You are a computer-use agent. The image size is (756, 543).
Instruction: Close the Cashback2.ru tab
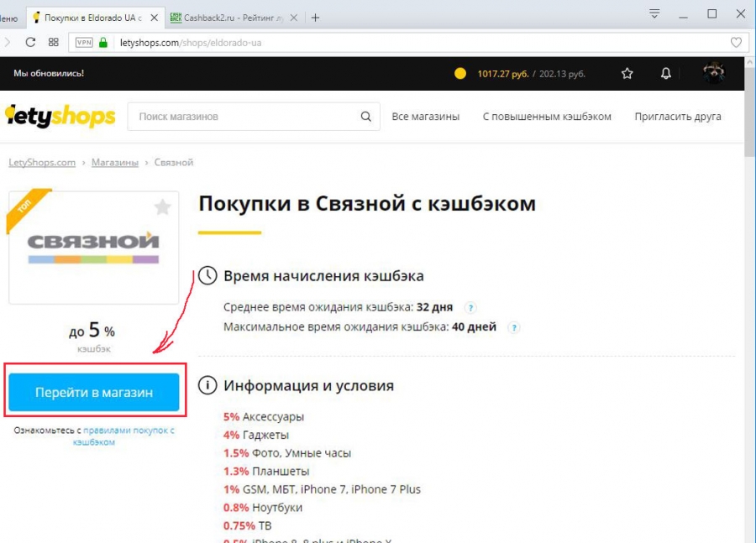point(294,18)
